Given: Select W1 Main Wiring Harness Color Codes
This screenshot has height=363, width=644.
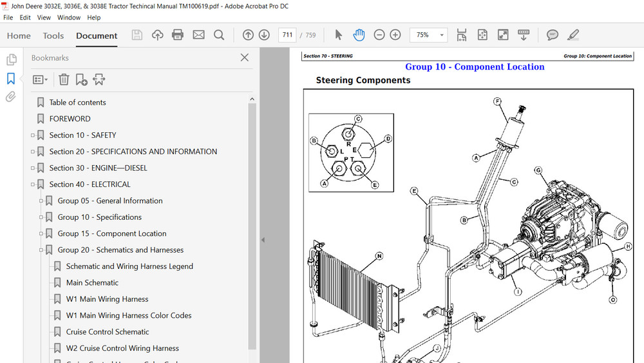Looking at the screenshot, I should pyautogui.click(x=129, y=316).
